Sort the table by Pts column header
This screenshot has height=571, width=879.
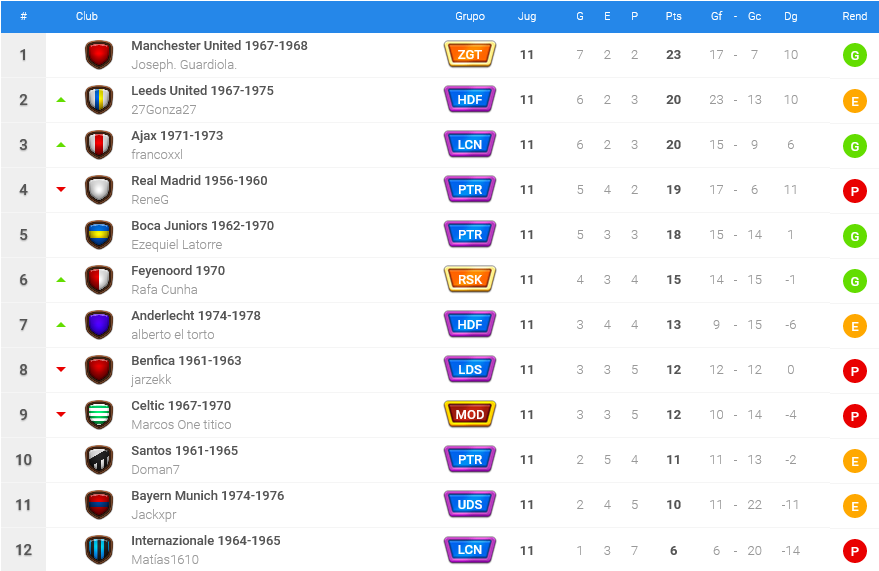click(x=673, y=16)
